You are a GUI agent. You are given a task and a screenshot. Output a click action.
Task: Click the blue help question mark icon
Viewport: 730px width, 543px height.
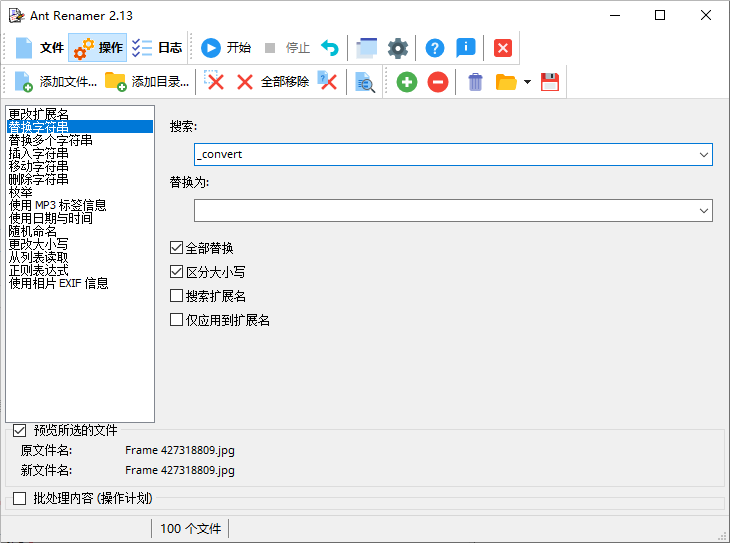click(435, 48)
